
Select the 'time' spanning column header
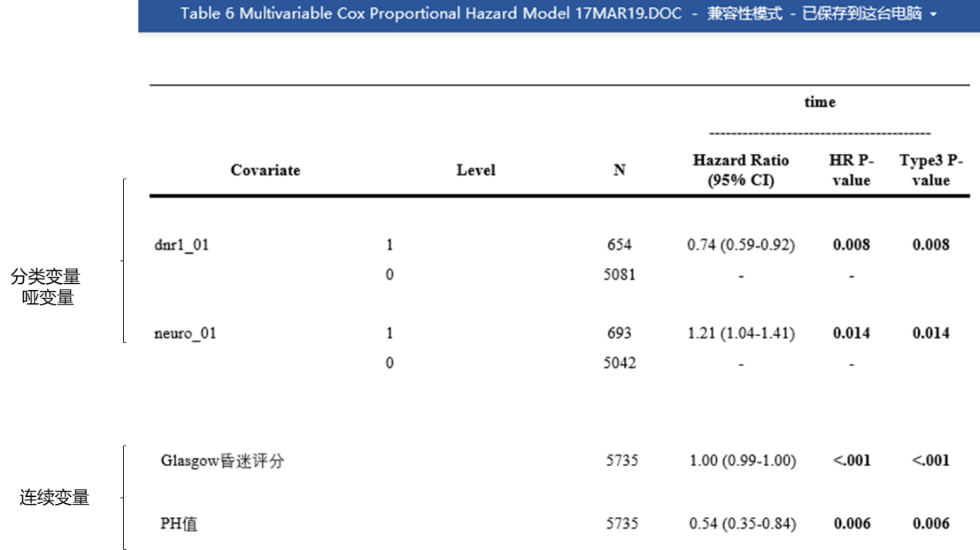pos(819,102)
